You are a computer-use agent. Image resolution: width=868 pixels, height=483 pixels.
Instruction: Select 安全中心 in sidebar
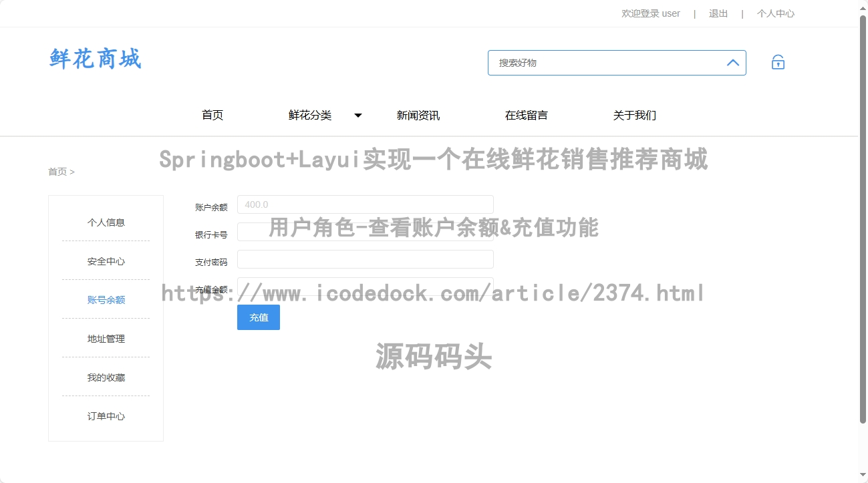click(x=106, y=261)
